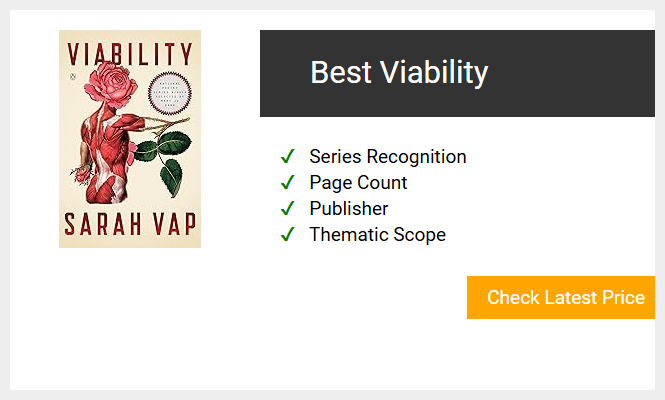665x400 pixels.
Task: Click the Check Latest Price button
Action: tap(561, 297)
